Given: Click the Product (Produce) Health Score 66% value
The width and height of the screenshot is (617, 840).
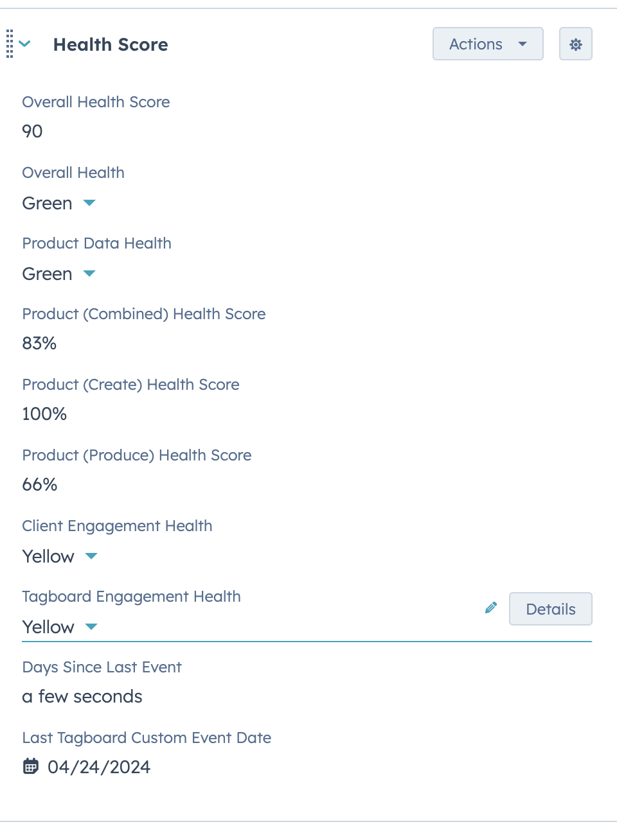Looking at the screenshot, I should click(x=40, y=484).
